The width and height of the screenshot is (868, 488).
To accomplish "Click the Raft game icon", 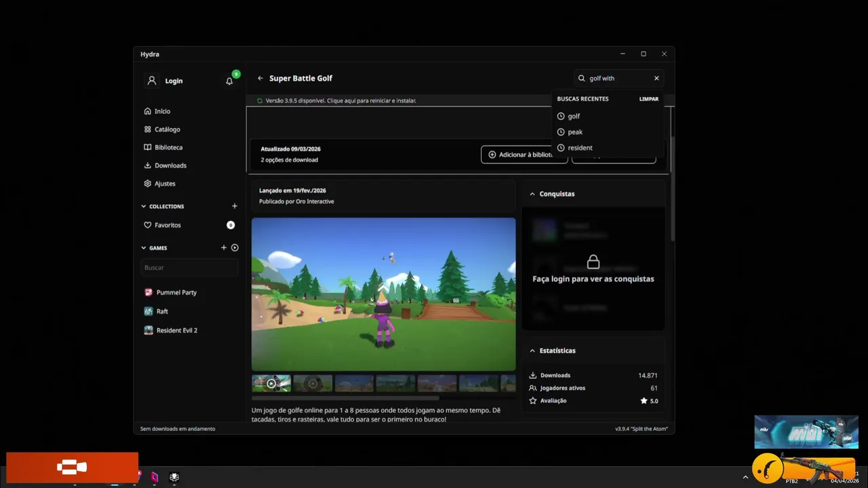I will (149, 312).
